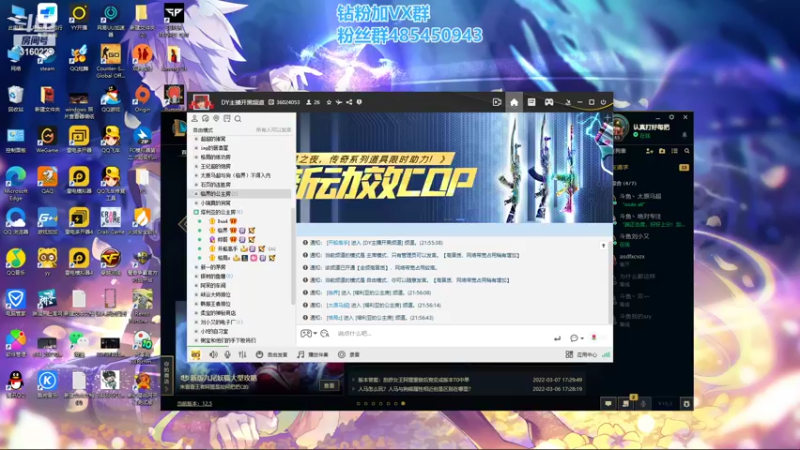Click the font style icon beside chat input

tap(324, 334)
